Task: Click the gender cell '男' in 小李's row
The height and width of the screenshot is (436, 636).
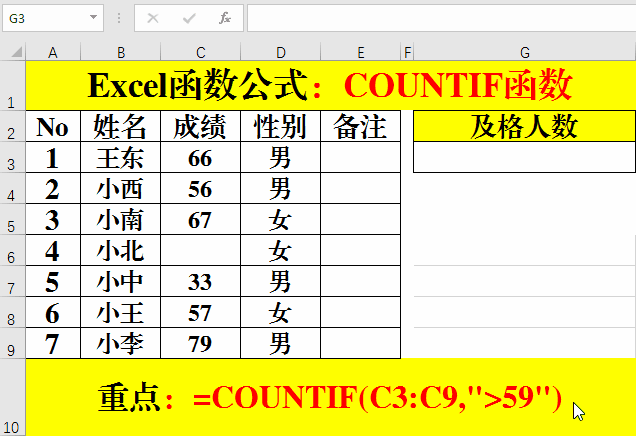Action: click(280, 343)
